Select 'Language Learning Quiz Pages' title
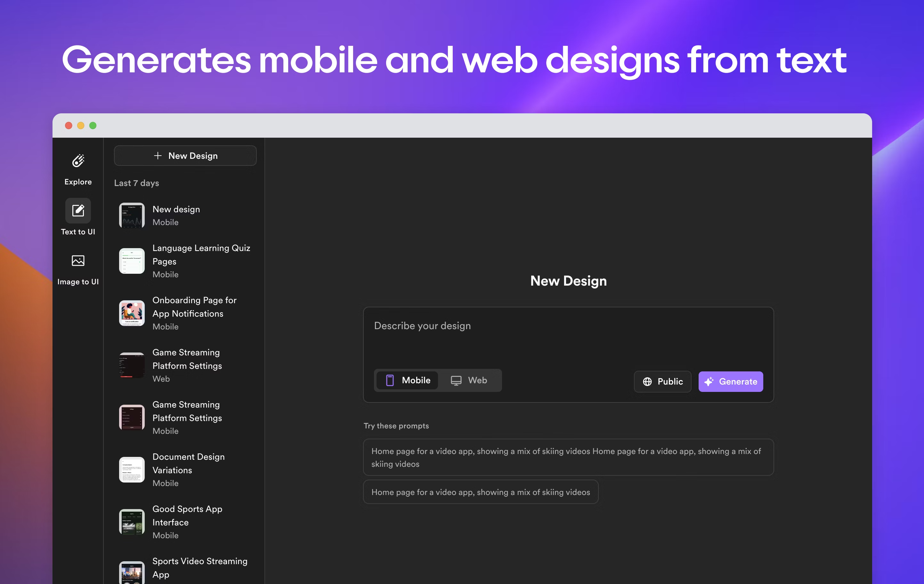Image resolution: width=924 pixels, height=584 pixels. (x=201, y=255)
